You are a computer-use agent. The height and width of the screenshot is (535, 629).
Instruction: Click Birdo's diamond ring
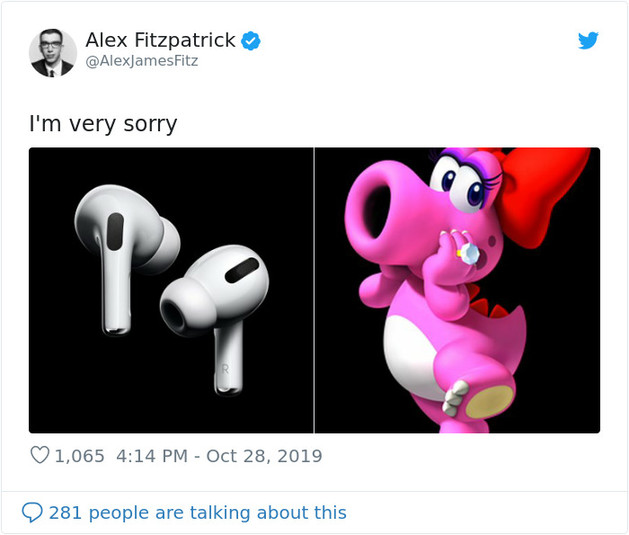pos(468,253)
